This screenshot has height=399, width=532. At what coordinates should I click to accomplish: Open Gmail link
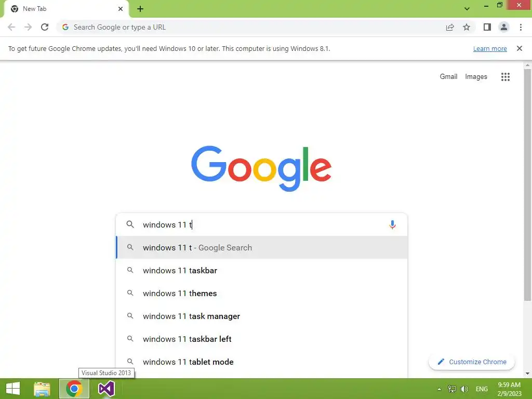coord(448,77)
